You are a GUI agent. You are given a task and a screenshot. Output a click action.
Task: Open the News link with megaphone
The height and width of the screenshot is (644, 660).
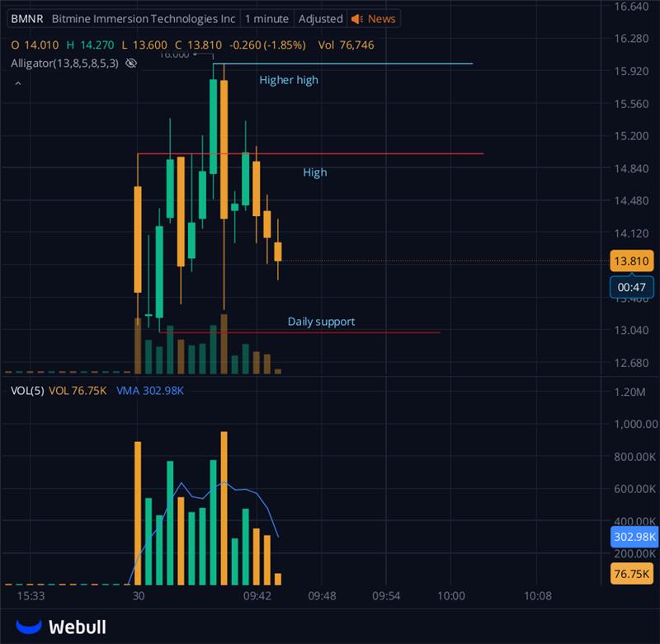(374, 19)
